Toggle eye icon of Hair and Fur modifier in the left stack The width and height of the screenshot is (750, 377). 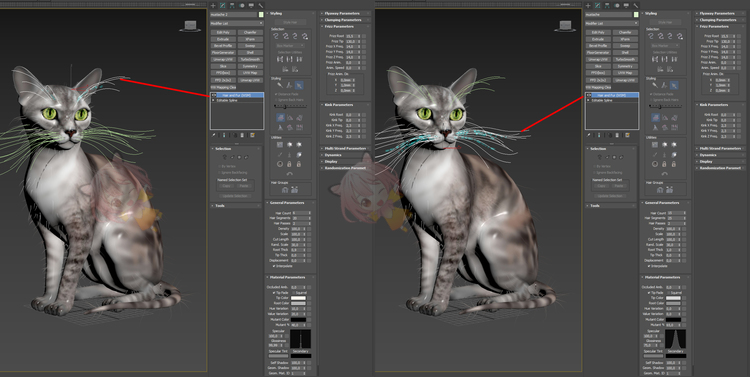[x=213, y=95]
